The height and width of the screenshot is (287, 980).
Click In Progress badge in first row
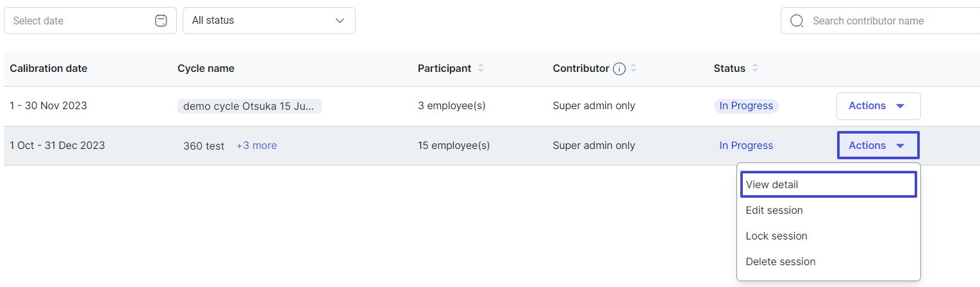[x=746, y=106]
